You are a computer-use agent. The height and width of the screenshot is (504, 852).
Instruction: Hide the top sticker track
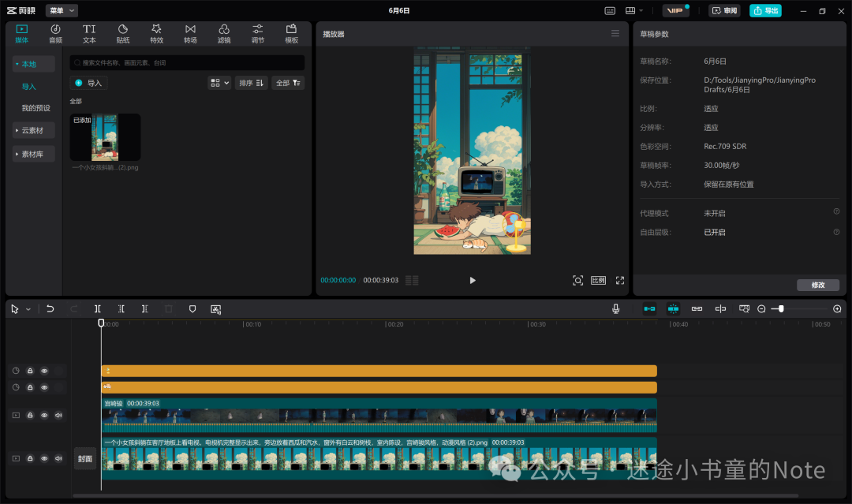(44, 371)
